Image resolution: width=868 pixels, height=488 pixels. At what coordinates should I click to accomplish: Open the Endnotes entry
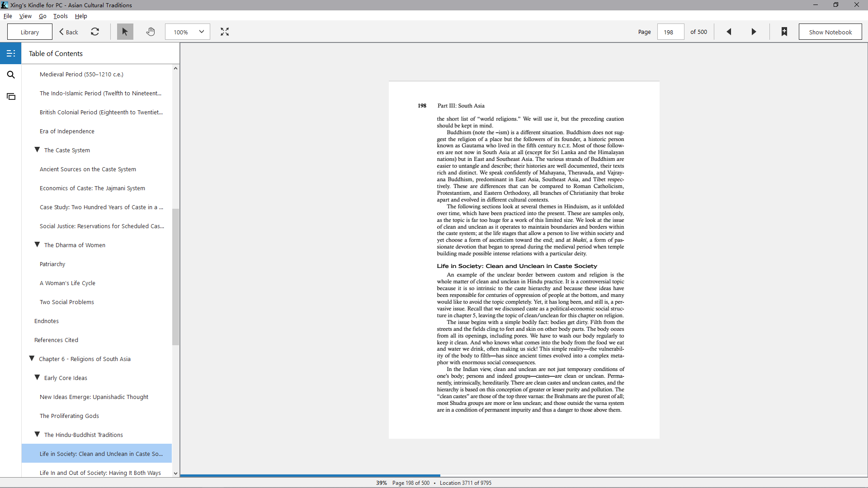47,321
